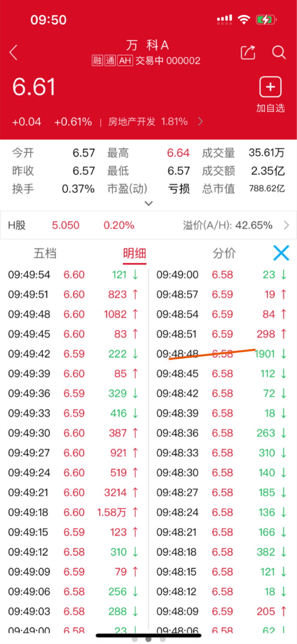
Task: Select the 09:48:33 trade of 310
Action: click(x=222, y=453)
